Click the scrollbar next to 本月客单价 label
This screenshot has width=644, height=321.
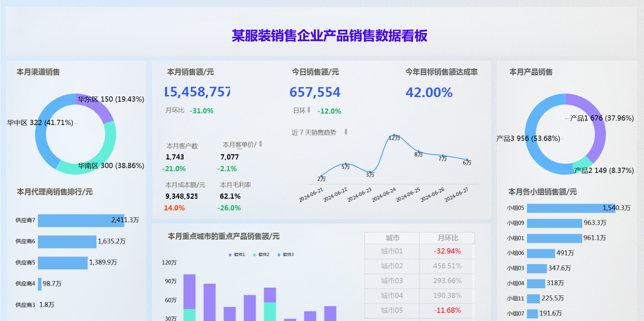[x=260, y=144]
